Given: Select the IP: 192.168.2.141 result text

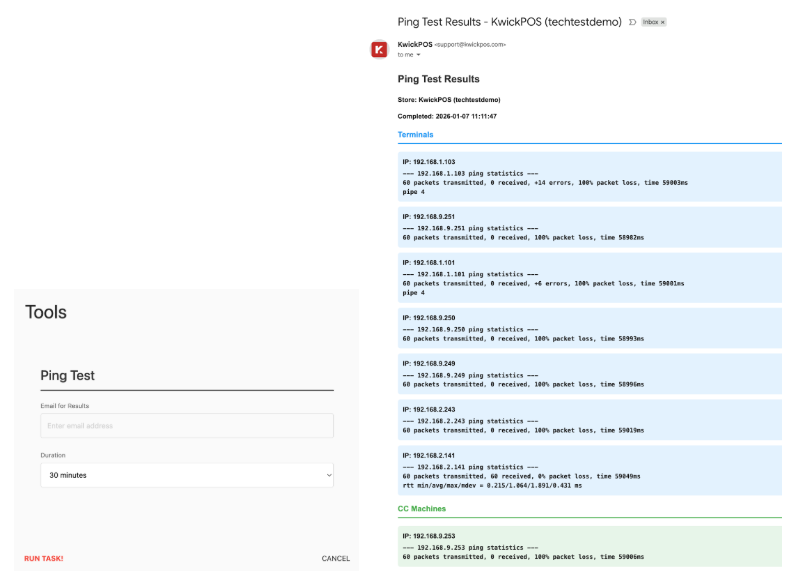Looking at the screenshot, I should [x=429, y=455].
